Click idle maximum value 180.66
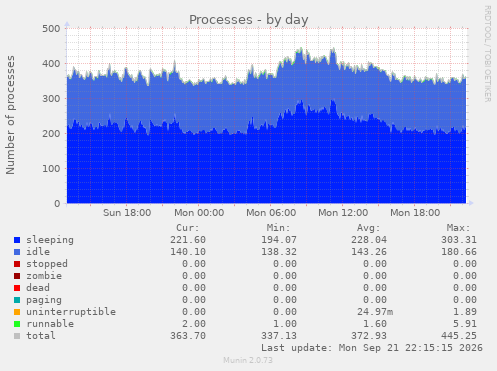 [x=459, y=252]
